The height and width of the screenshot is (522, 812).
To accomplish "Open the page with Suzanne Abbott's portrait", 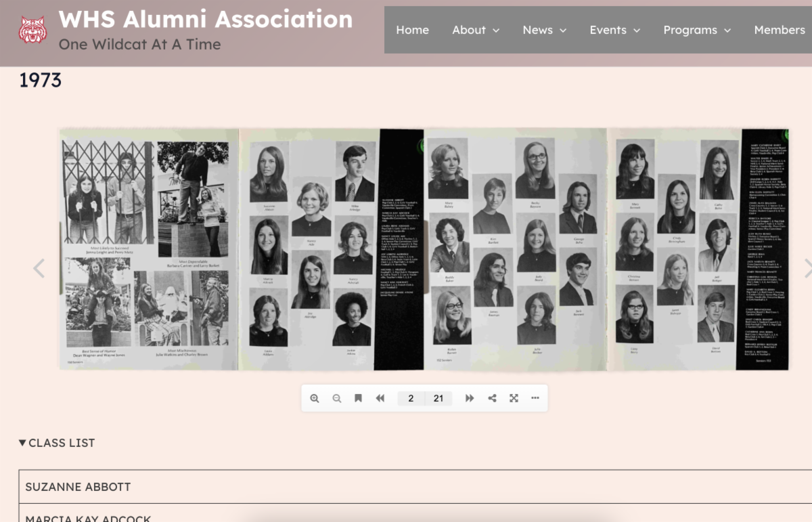I will pos(332,249).
